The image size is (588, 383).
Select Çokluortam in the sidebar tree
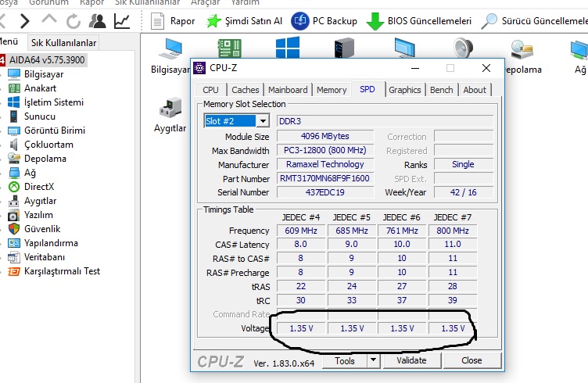coord(48,145)
